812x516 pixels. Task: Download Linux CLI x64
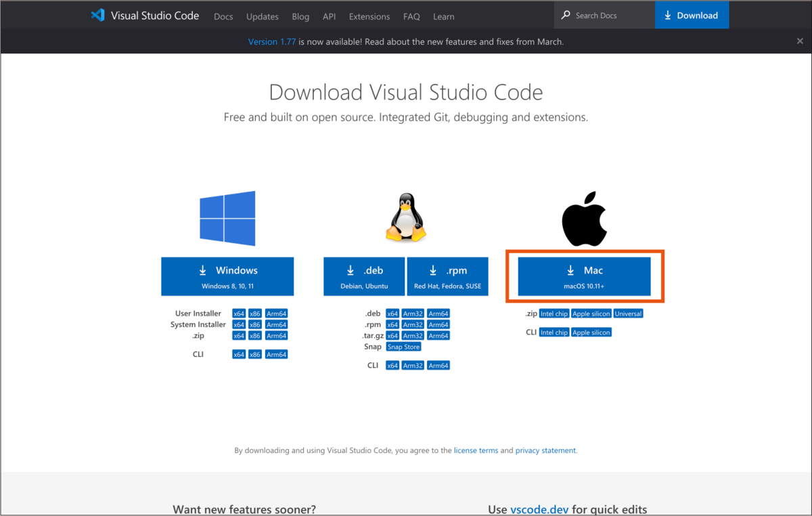click(x=392, y=366)
